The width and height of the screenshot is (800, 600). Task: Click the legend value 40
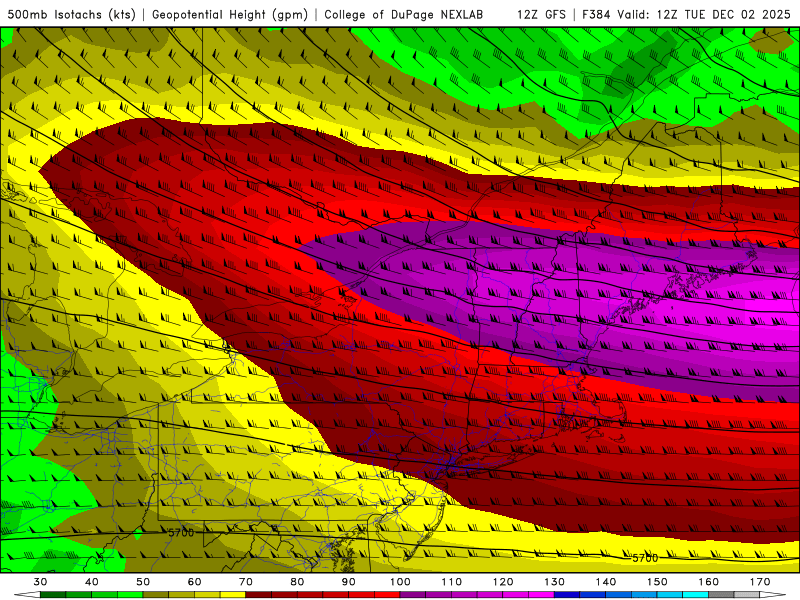point(92,582)
